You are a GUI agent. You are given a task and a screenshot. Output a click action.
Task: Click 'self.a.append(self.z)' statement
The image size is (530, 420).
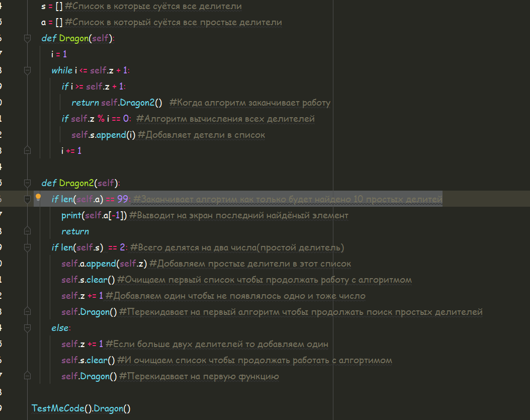[x=104, y=264]
